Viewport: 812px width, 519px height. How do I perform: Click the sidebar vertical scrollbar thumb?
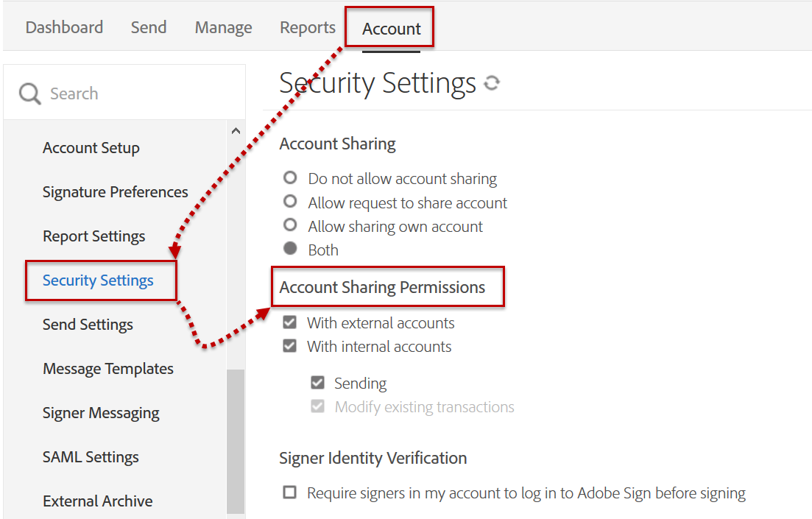pyautogui.click(x=236, y=440)
